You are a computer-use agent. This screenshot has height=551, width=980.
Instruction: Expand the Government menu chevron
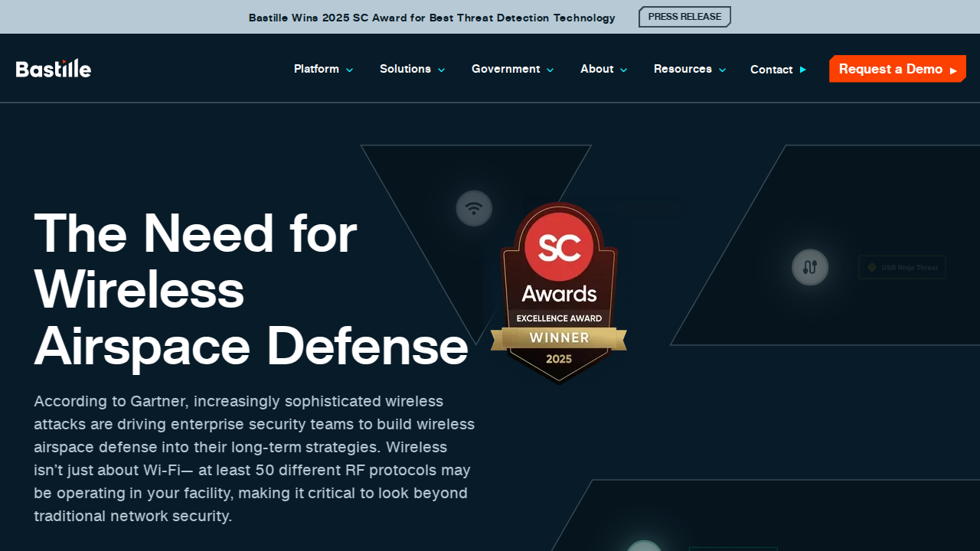550,70
